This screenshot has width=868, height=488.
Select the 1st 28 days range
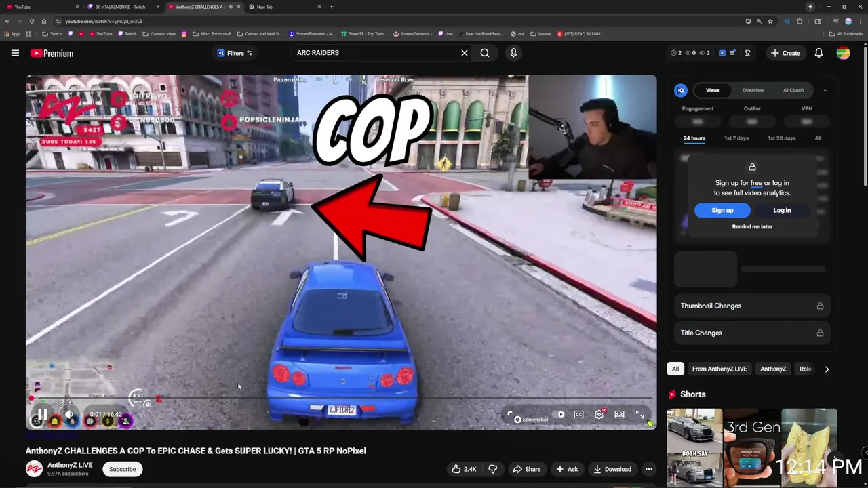pos(782,138)
